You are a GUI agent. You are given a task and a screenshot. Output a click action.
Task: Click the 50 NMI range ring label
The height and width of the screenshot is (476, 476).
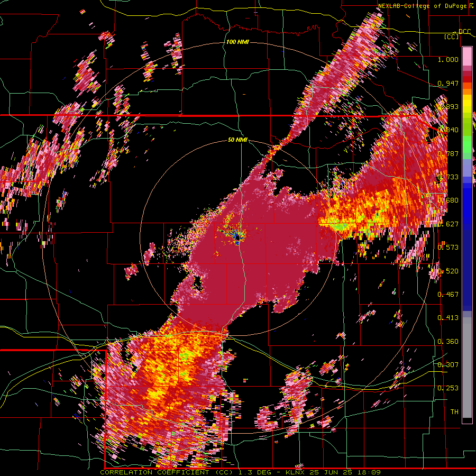(x=237, y=140)
